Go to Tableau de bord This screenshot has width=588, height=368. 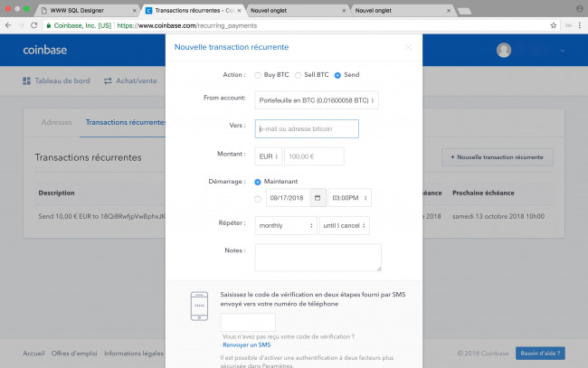tap(56, 80)
